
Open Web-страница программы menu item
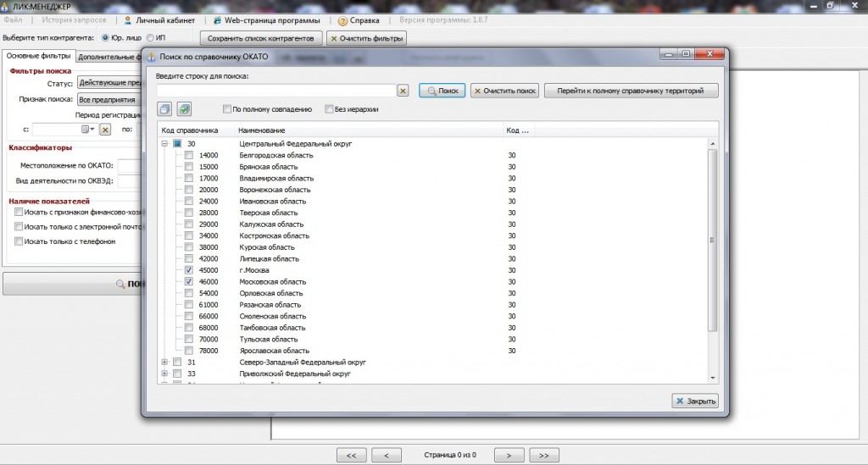[x=266, y=19]
